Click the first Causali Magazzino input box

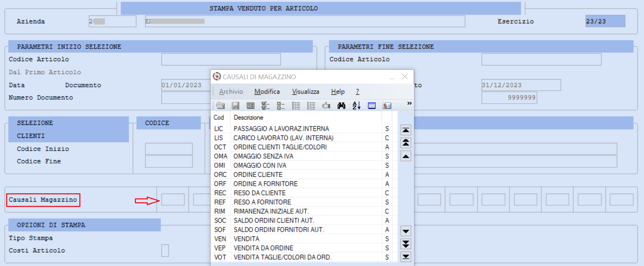click(x=173, y=199)
